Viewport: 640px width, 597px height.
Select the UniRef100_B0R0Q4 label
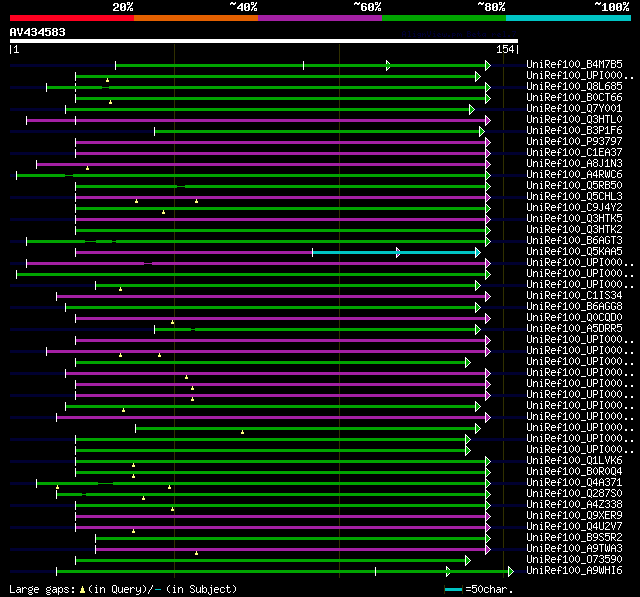574,472
